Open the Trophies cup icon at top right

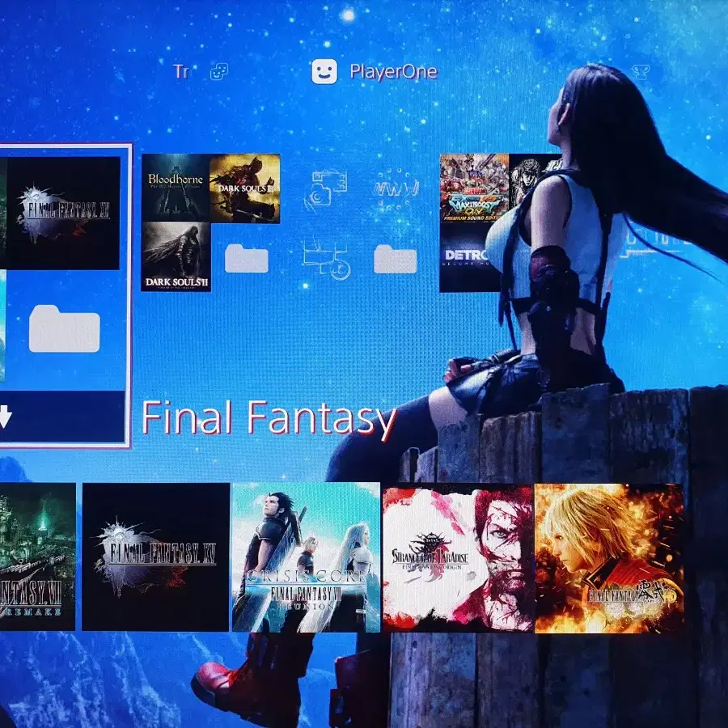[641, 71]
